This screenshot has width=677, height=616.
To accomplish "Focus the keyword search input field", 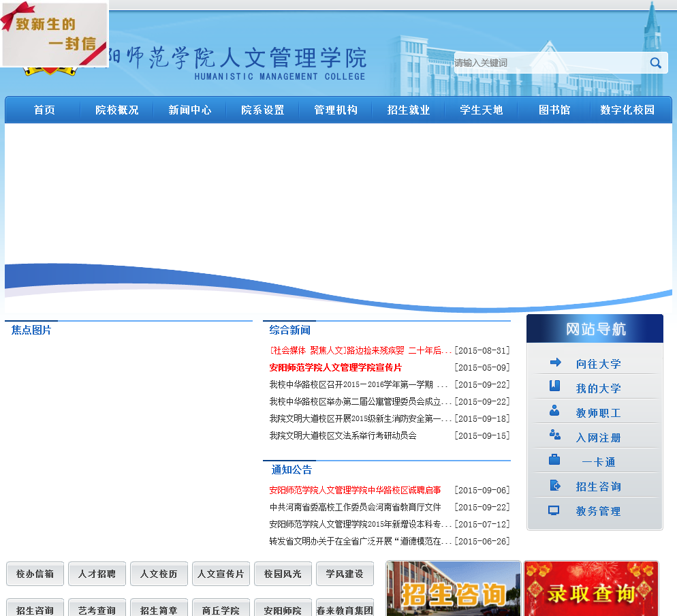I will coord(550,63).
